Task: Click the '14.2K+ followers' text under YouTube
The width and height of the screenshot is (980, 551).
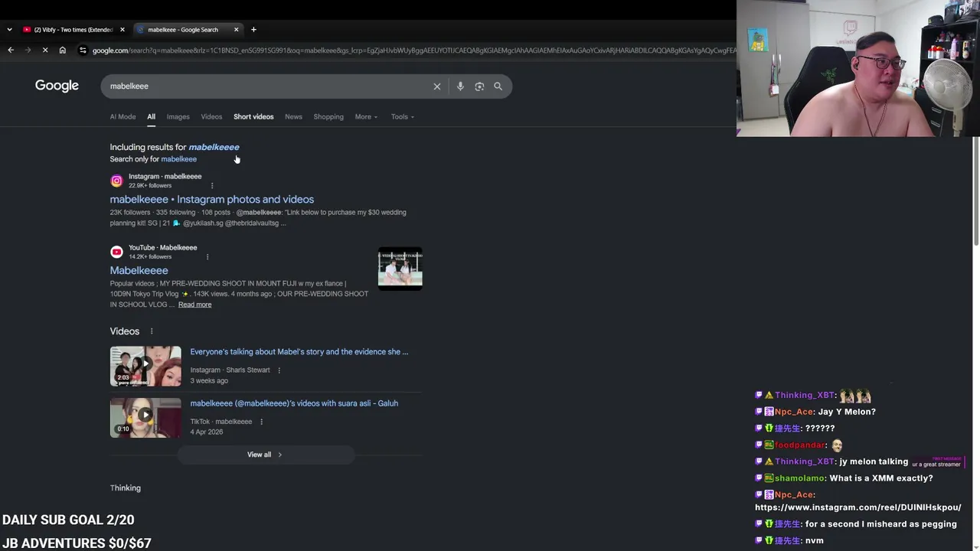Action: point(150,257)
